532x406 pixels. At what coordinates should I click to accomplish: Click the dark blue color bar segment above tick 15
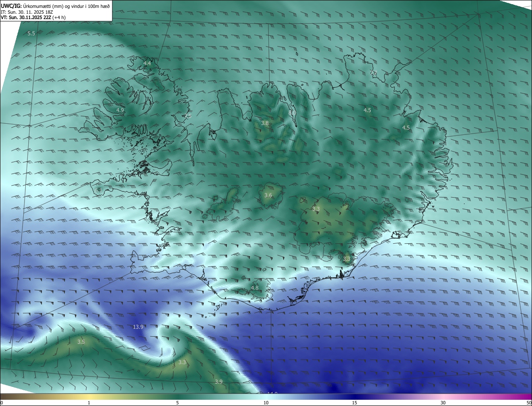pyautogui.click(x=355, y=396)
